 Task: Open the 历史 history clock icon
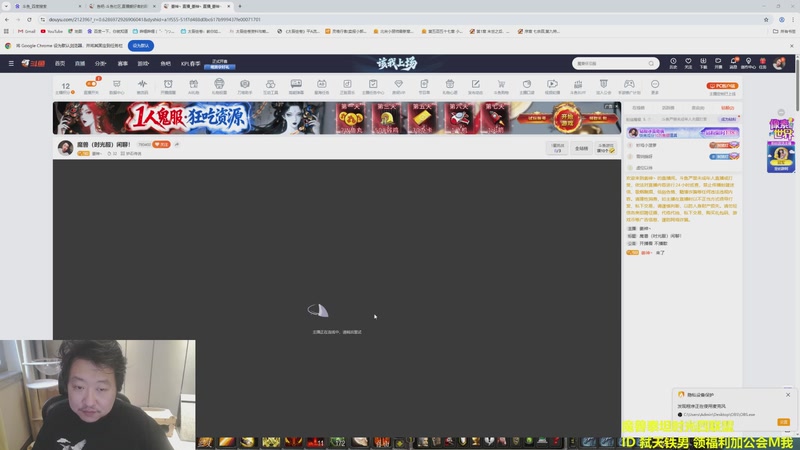[x=673, y=63]
